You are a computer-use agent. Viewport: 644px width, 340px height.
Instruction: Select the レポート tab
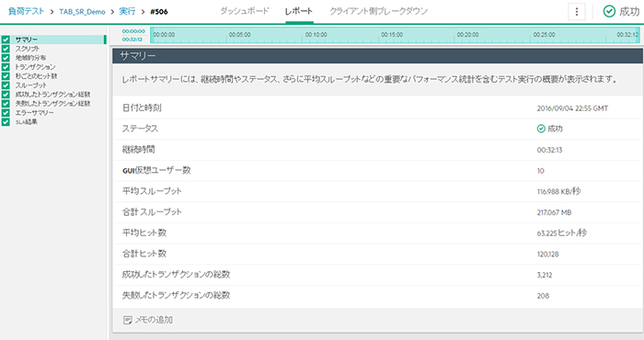(x=299, y=11)
